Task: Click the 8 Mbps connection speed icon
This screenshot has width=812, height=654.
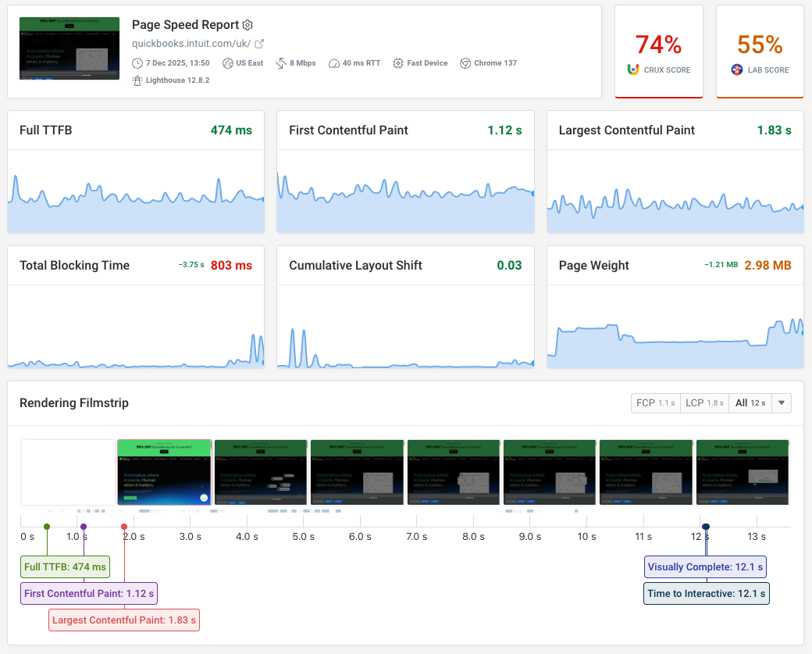Action: pos(278,63)
